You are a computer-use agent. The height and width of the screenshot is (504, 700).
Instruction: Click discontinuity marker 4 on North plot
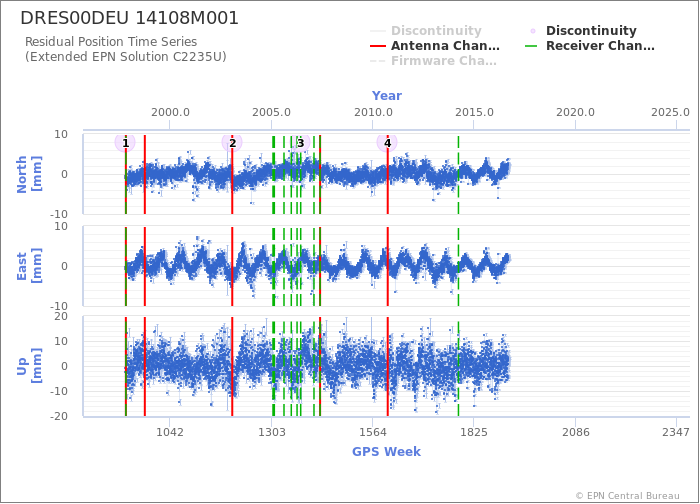pyautogui.click(x=387, y=143)
